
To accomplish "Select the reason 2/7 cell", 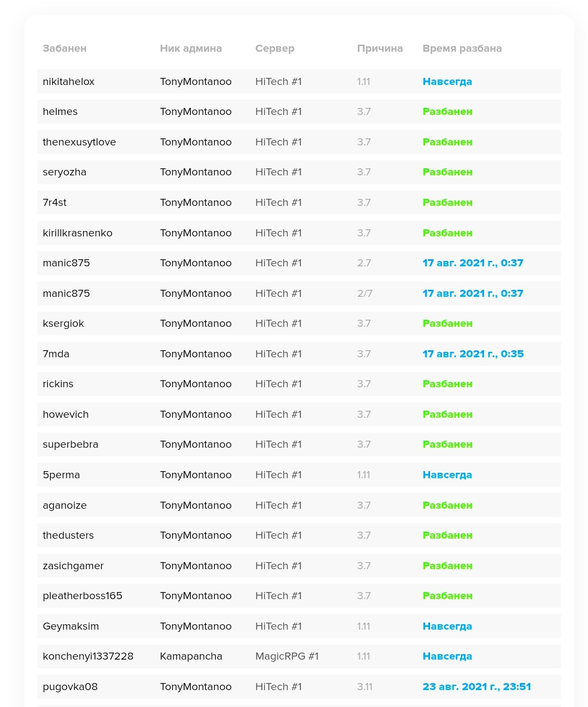I will coord(365,294).
